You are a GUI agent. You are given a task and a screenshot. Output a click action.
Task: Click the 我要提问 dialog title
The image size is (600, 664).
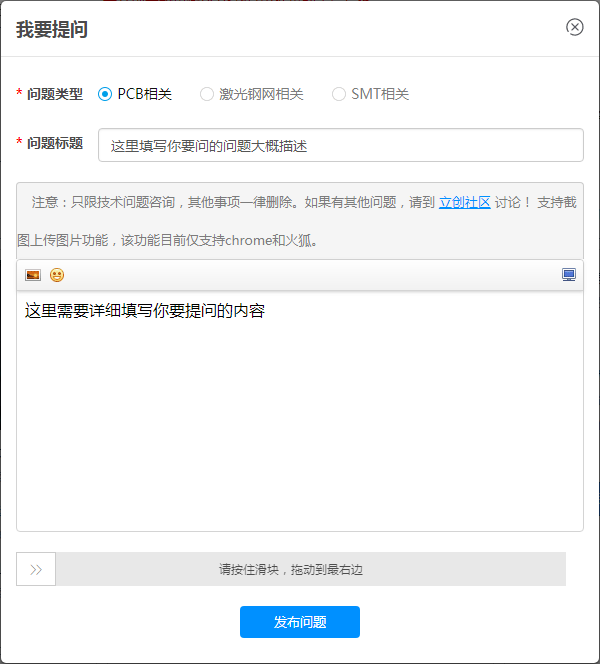52,30
